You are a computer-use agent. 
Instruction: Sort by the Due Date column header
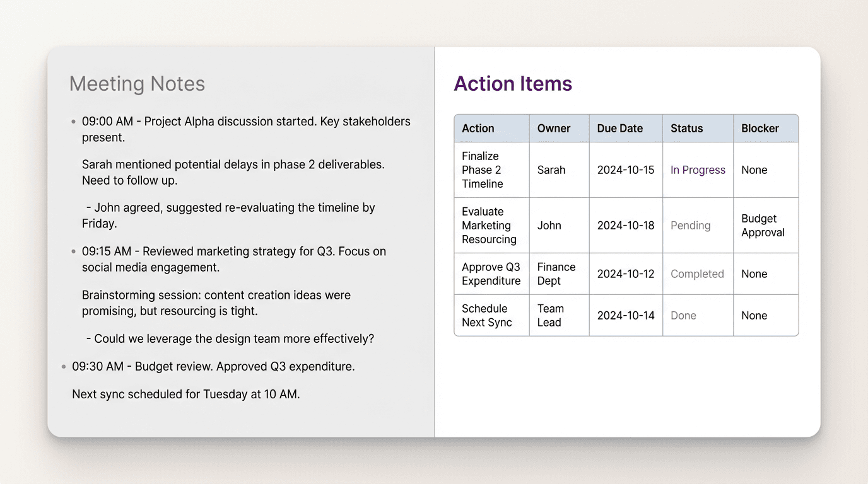[x=619, y=128]
